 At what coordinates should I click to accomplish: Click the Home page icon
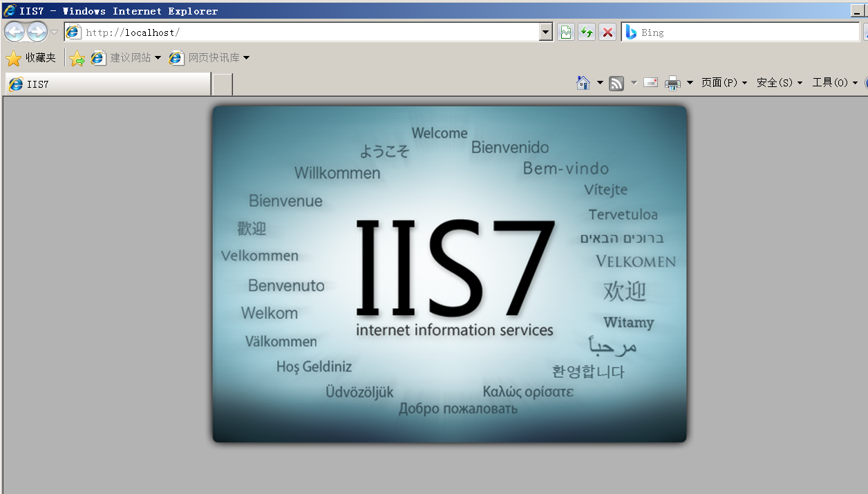coord(583,83)
